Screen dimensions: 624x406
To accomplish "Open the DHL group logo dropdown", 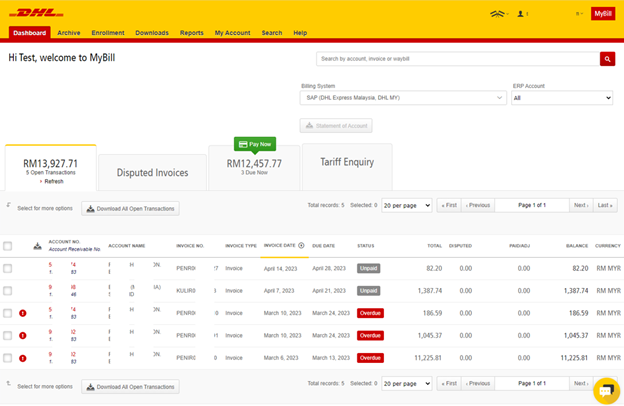I will point(499,14).
